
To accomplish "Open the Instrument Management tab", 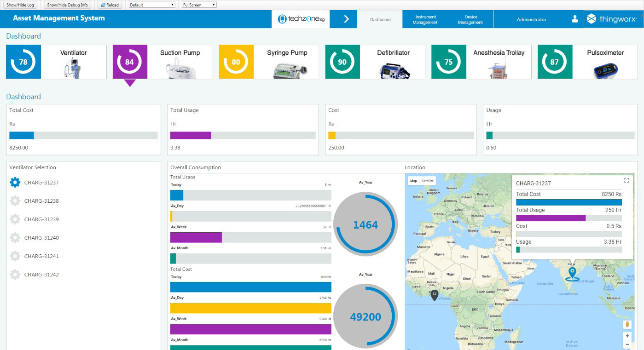I will 425,19.
